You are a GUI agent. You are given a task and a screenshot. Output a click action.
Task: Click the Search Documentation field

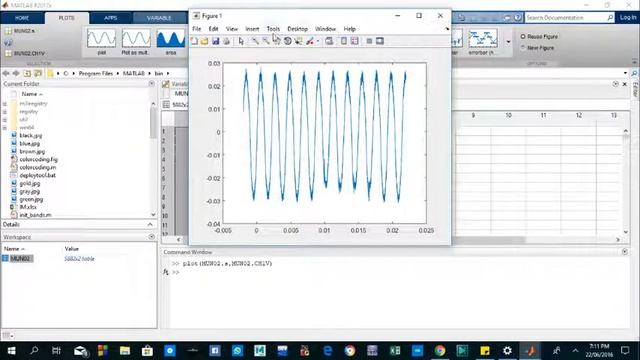[x=569, y=18]
